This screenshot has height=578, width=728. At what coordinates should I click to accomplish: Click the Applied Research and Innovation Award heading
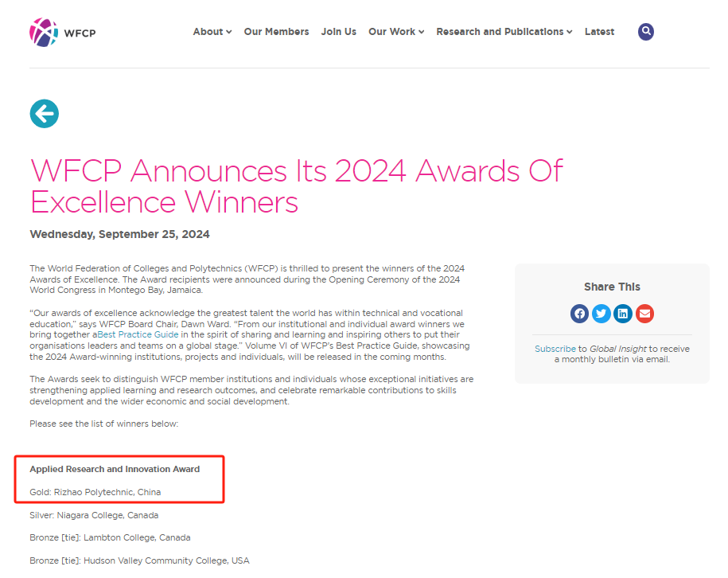115,469
